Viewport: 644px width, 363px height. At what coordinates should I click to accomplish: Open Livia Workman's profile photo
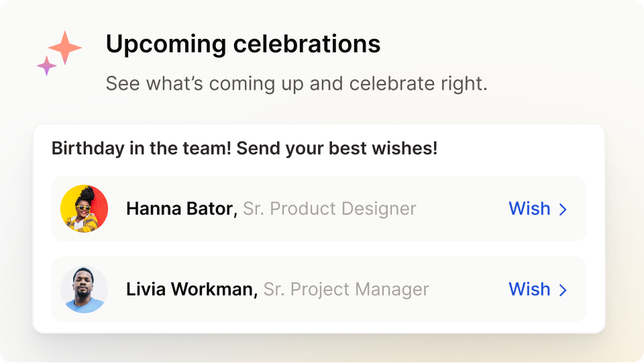pos(84,289)
